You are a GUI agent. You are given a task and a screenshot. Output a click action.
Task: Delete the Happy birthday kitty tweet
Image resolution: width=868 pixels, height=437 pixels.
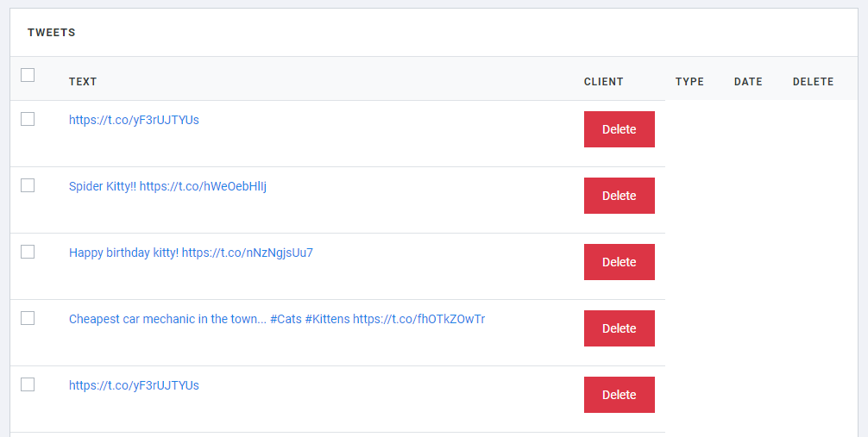pos(619,262)
